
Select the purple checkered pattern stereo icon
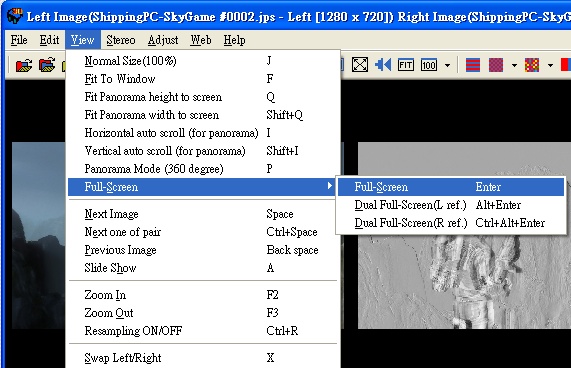(496, 65)
